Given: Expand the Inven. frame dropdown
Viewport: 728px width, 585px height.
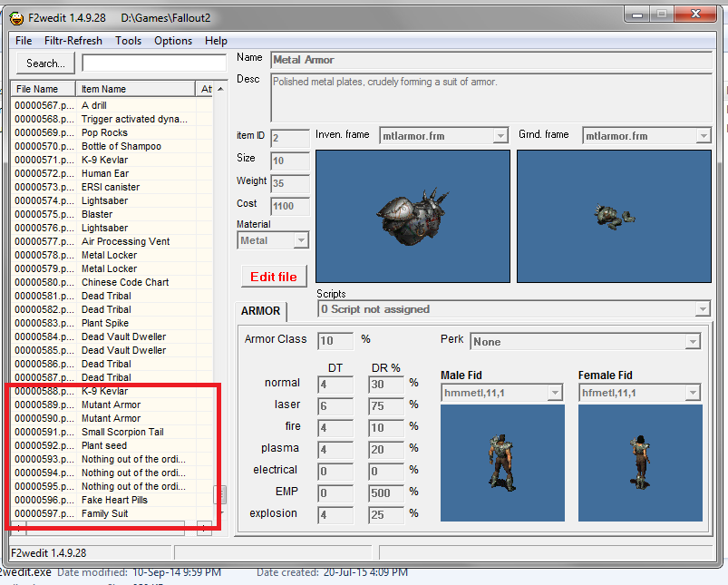Looking at the screenshot, I should 500,136.
